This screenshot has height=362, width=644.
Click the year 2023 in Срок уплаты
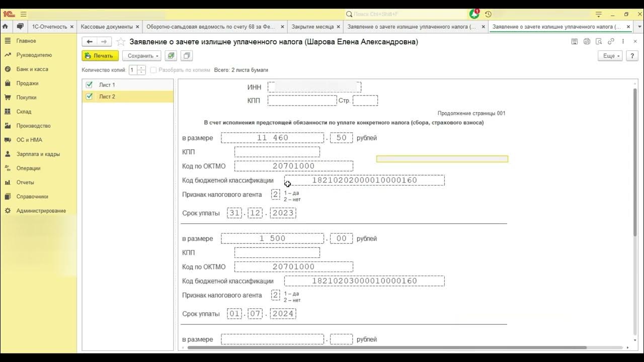(283, 213)
